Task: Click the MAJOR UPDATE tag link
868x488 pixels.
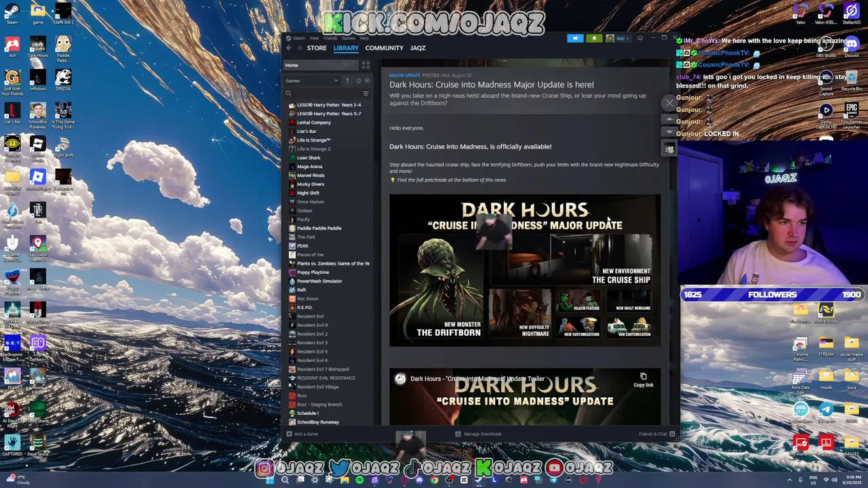Action: click(x=404, y=75)
